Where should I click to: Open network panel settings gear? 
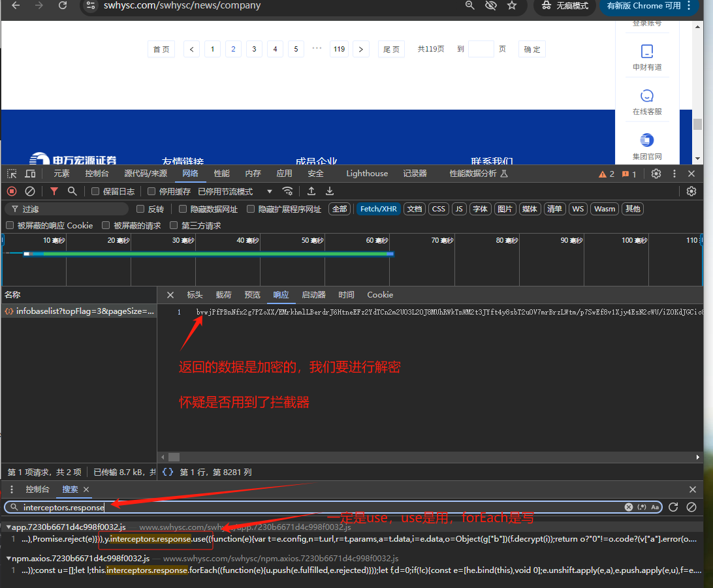tap(691, 191)
